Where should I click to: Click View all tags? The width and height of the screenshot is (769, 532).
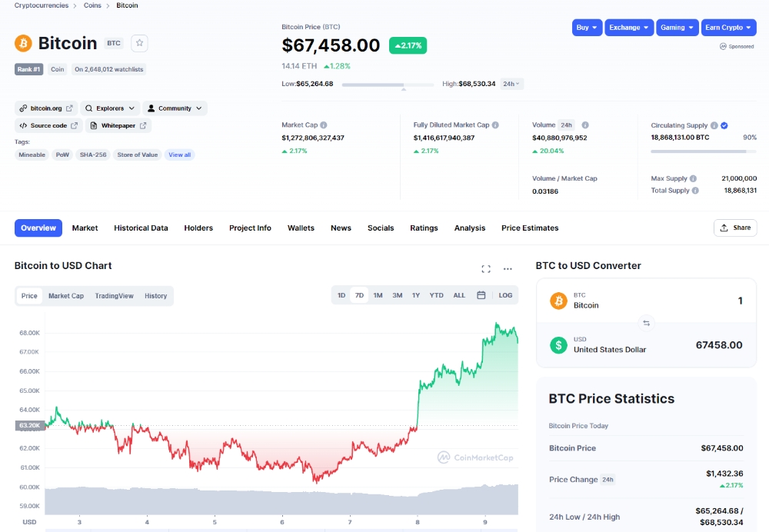179,155
